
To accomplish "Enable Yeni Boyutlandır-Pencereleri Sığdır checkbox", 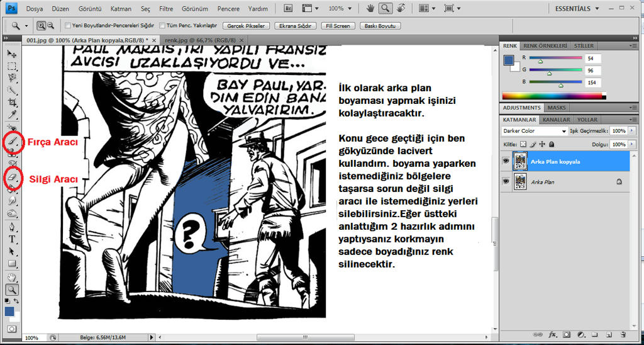I will pos(68,25).
